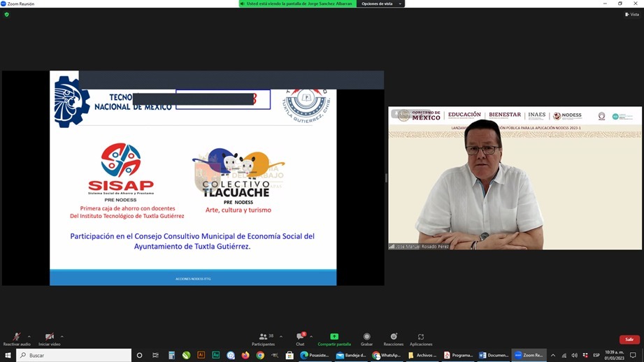Open the Zoom Chat panel
The height and width of the screenshot is (362, 644).
coord(300,339)
